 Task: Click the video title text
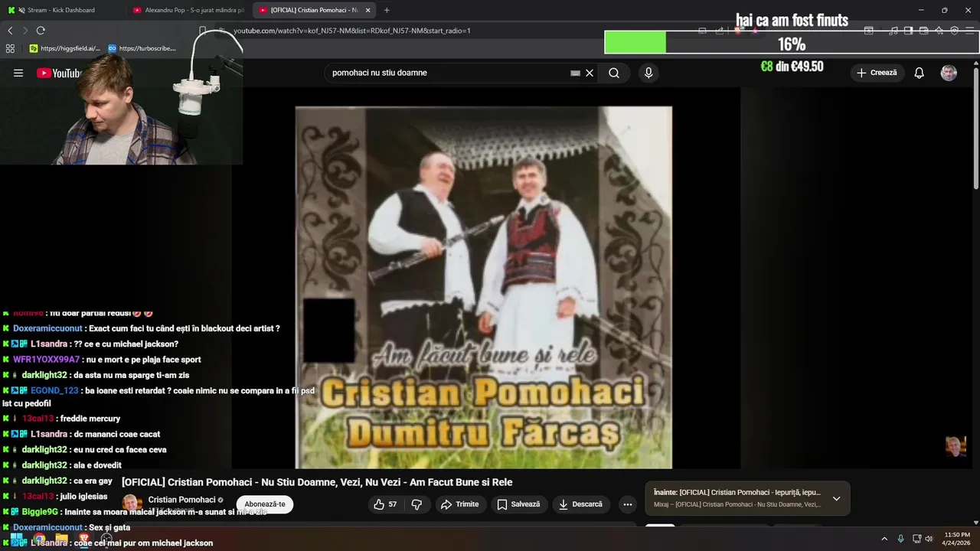click(317, 482)
